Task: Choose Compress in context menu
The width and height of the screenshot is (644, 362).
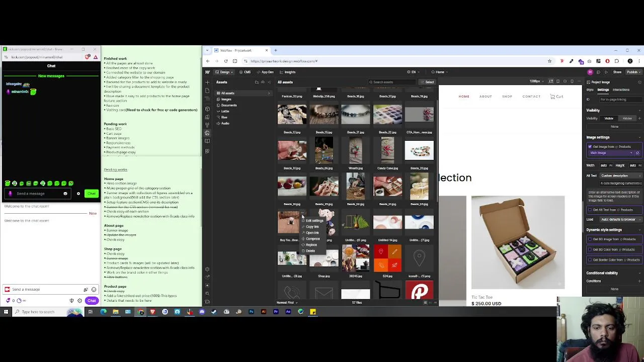Action: pyautogui.click(x=312, y=239)
